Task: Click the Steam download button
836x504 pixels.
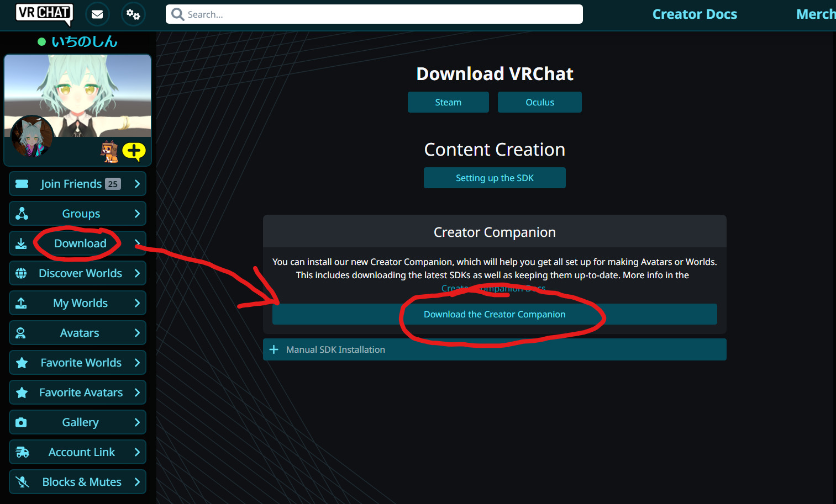Action: click(448, 102)
